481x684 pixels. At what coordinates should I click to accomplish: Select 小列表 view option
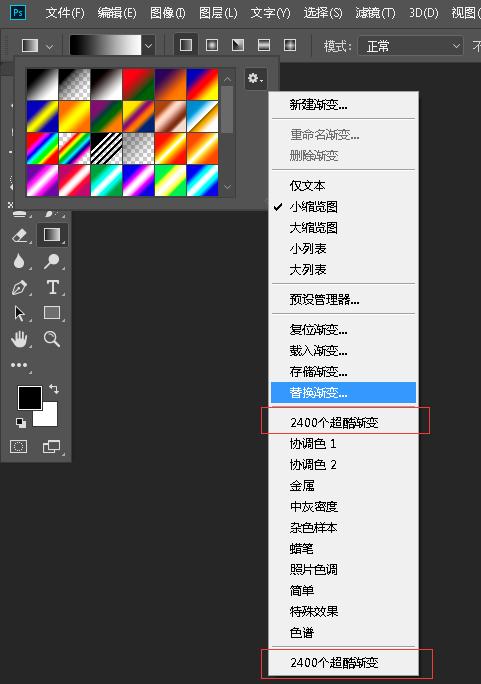343,248
